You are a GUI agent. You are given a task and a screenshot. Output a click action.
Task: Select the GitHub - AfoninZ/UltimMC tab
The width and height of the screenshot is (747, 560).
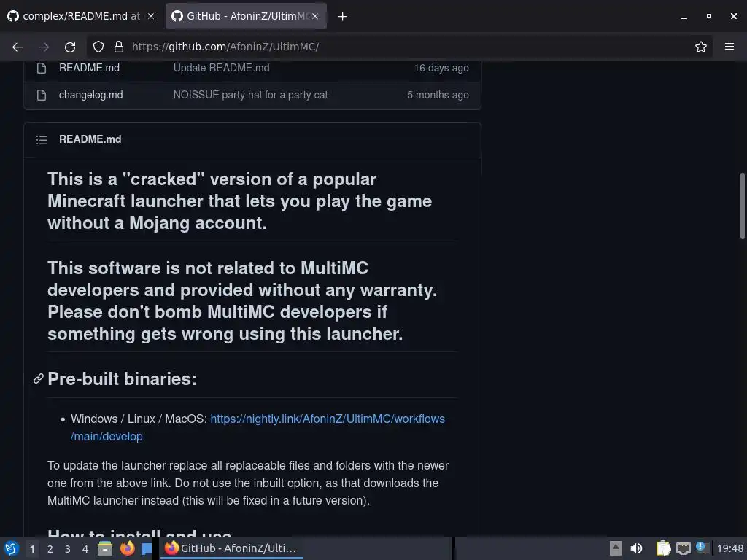[246, 16]
